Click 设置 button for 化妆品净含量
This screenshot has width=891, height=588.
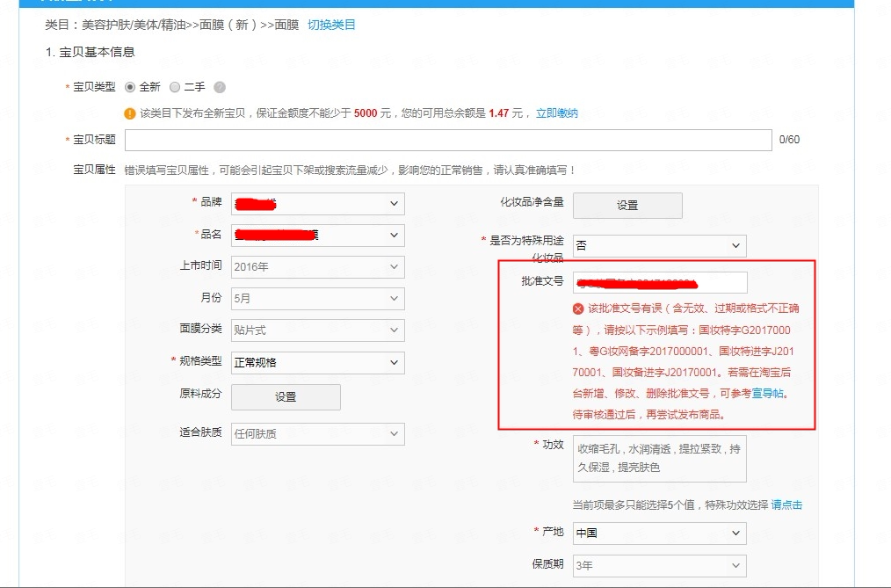pyautogui.click(x=627, y=205)
